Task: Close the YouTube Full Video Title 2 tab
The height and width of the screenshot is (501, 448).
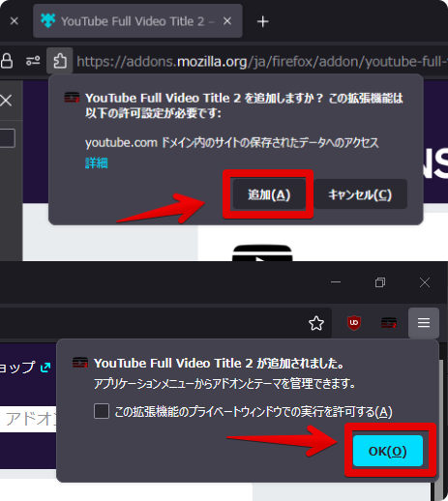Action: pyautogui.click(x=227, y=21)
